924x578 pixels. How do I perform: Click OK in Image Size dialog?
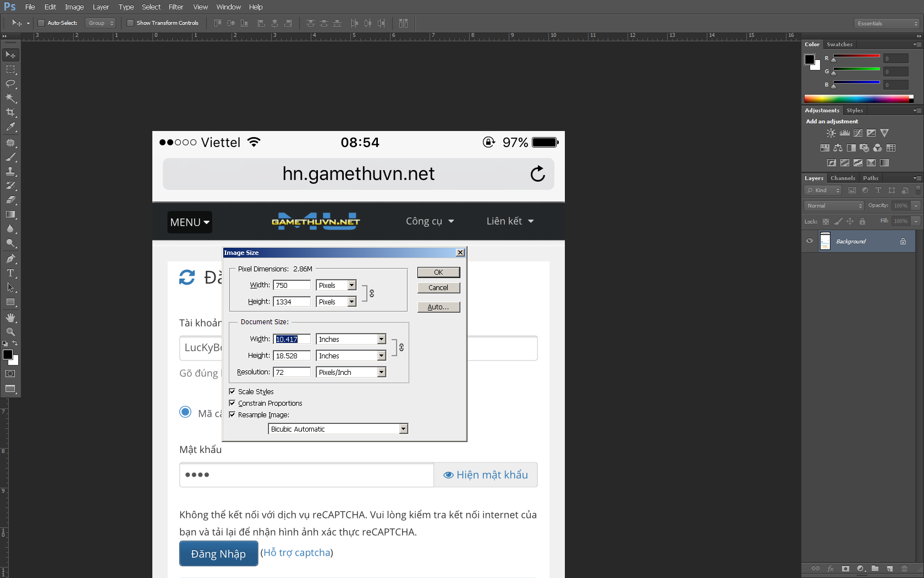click(438, 272)
